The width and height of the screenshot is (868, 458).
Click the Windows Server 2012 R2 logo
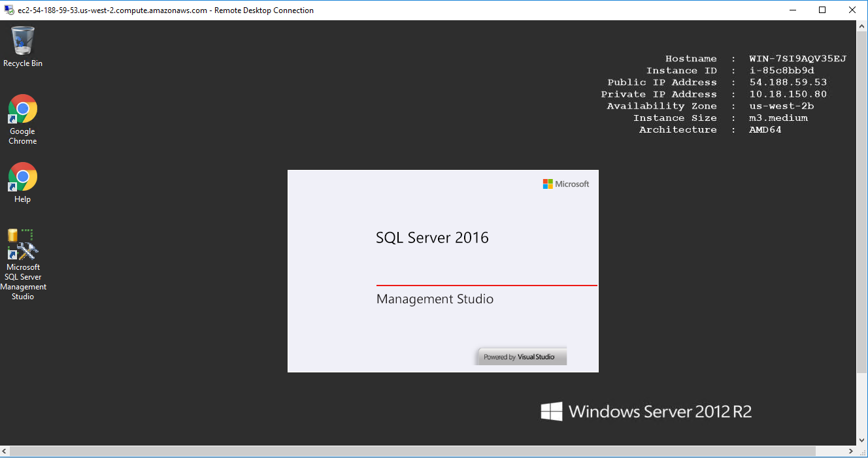pyautogui.click(x=646, y=411)
